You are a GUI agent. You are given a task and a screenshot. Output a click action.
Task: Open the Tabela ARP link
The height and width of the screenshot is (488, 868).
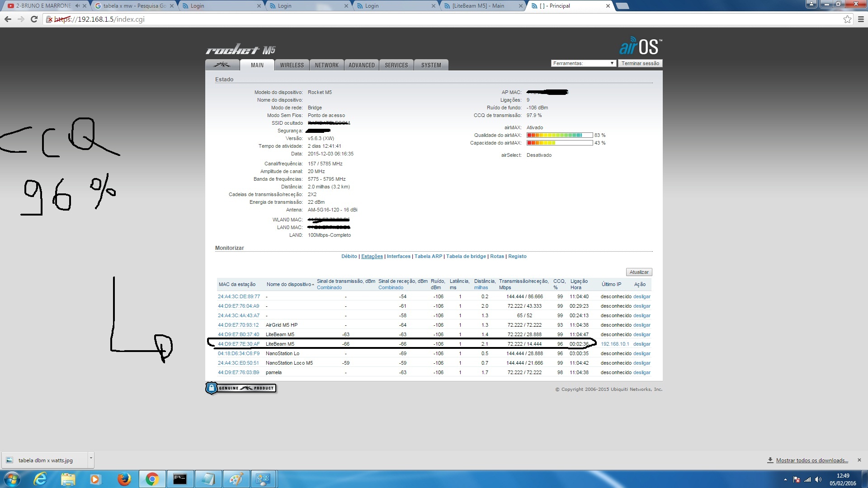point(428,256)
